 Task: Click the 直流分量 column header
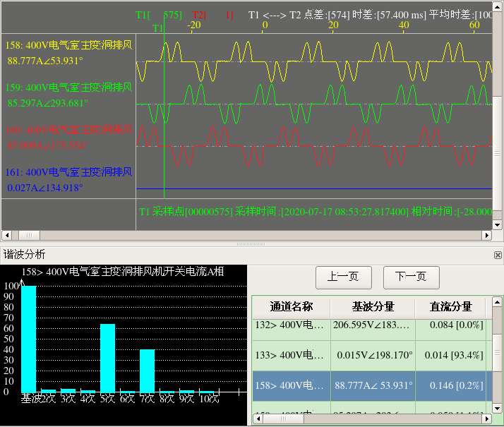pyautogui.click(x=450, y=307)
